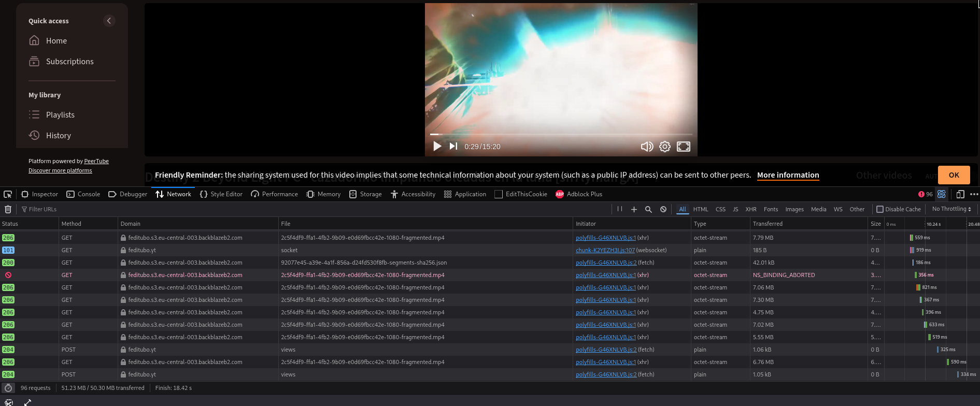Open the Storage tab
Screen dimensions: 980x406
[365, 194]
